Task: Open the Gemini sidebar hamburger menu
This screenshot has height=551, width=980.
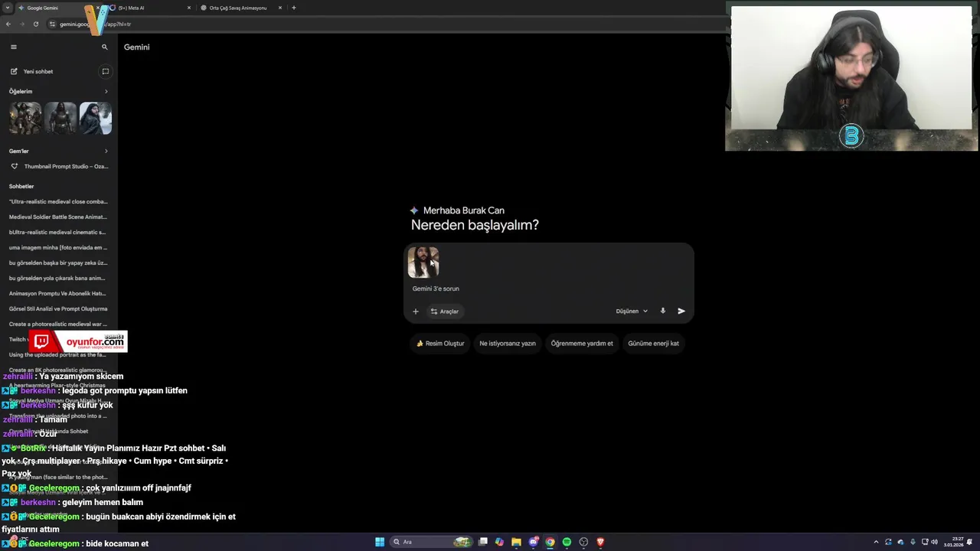Action: [13, 47]
